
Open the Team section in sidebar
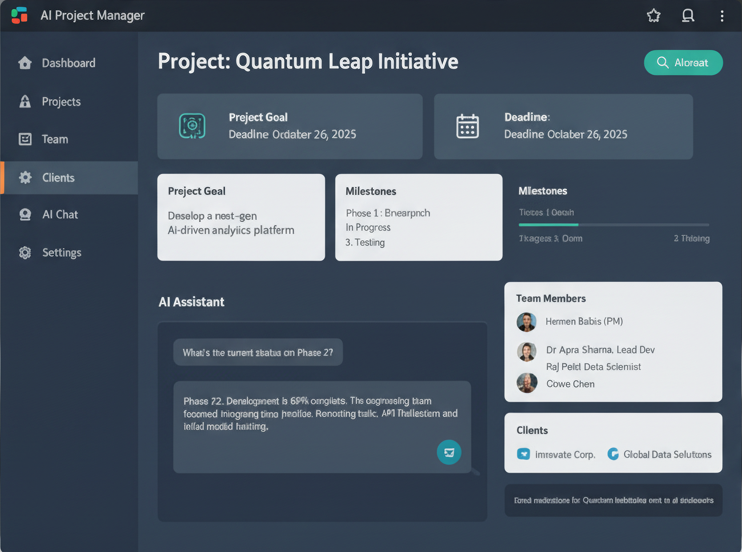[55, 140]
